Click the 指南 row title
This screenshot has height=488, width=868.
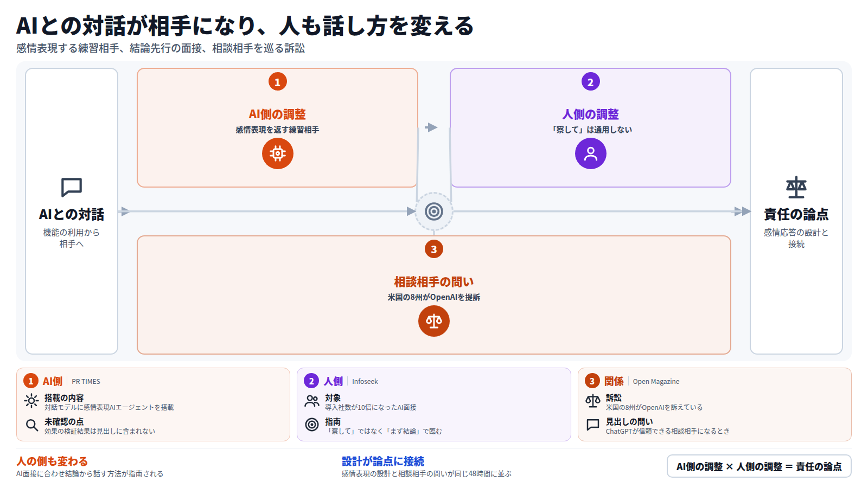point(333,422)
